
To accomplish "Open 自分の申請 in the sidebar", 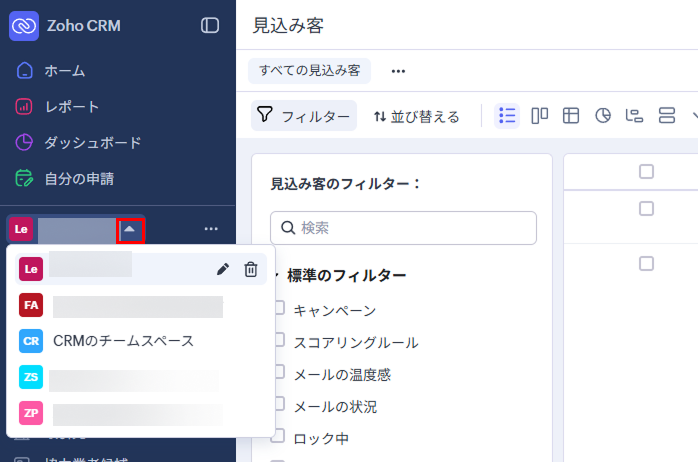I will coord(79,179).
